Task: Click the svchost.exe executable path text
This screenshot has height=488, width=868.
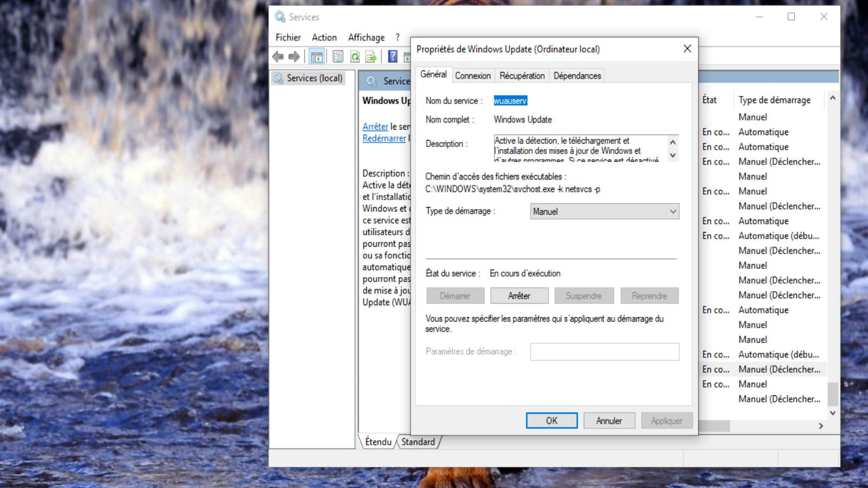Action: tap(513, 189)
